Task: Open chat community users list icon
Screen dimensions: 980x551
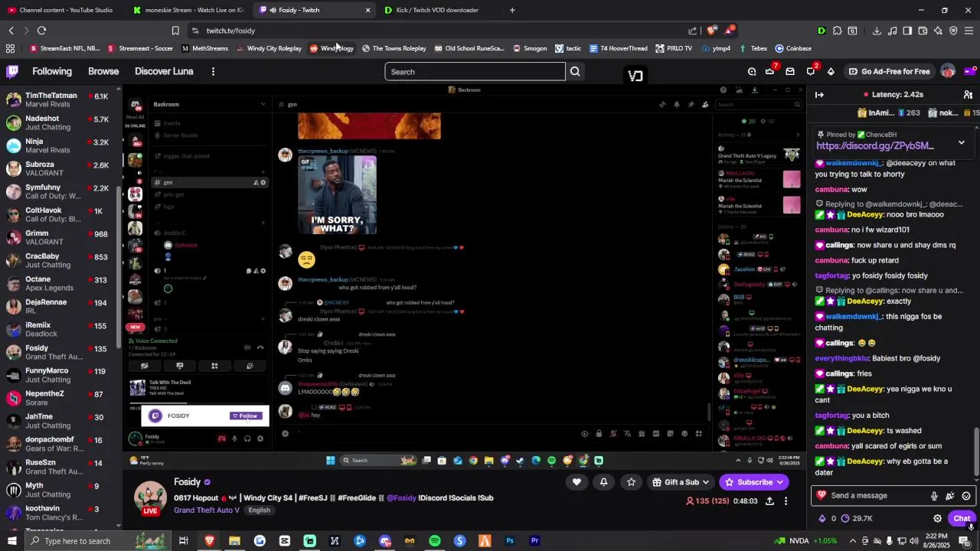Action: click(x=968, y=95)
